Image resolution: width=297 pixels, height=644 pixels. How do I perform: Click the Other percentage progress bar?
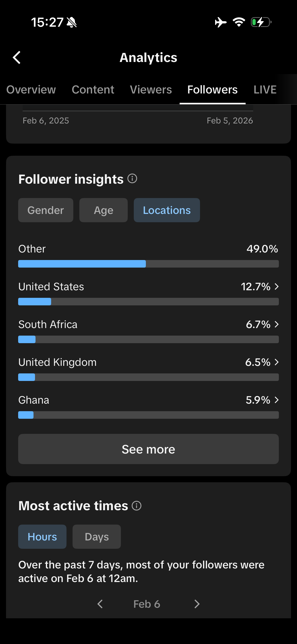click(148, 264)
